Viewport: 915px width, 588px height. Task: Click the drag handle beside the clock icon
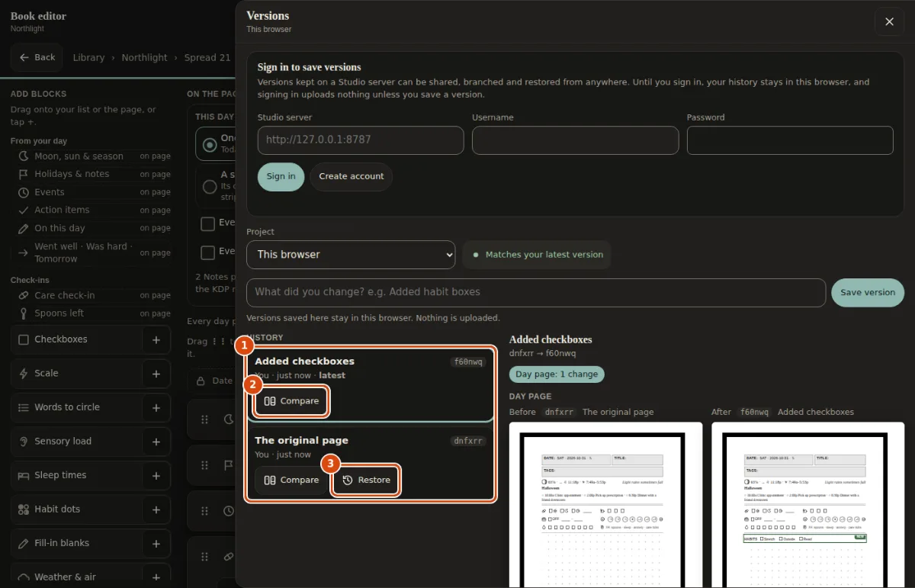(x=204, y=511)
